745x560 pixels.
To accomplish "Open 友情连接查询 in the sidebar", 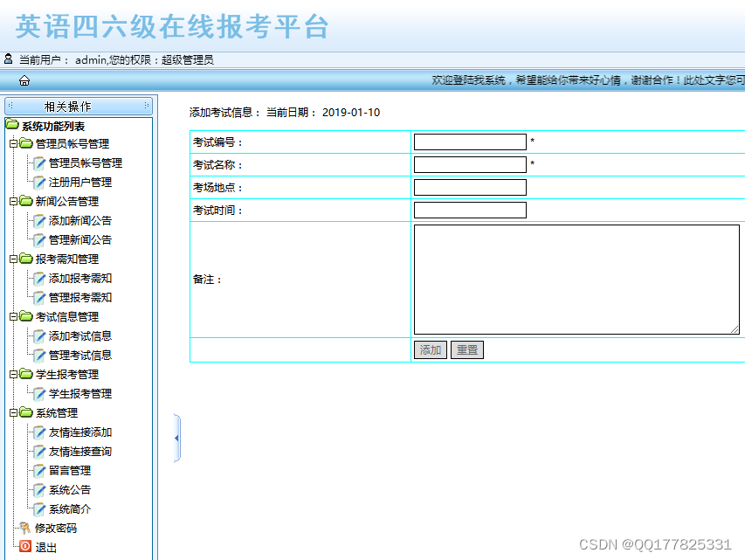I will click(80, 452).
